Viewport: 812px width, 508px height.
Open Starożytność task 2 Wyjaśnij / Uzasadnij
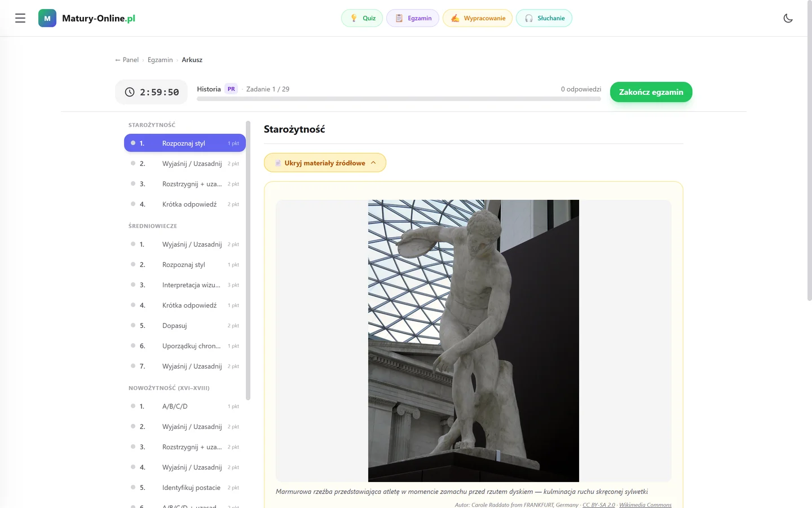point(185,164)
